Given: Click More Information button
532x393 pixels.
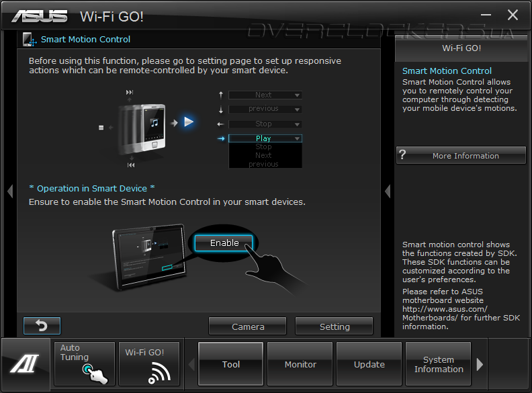Looking at the screenshot, I should tap(461, 155).
